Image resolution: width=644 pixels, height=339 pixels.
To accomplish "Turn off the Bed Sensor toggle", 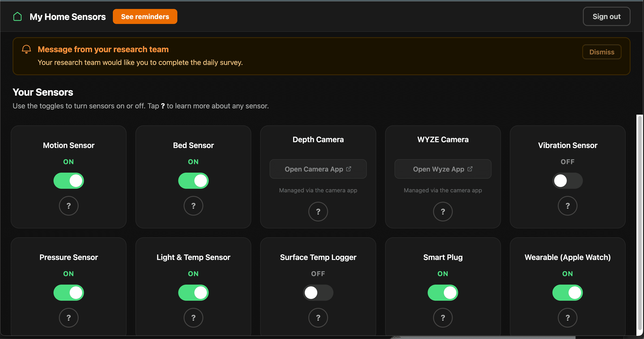I will coord(193,180).
